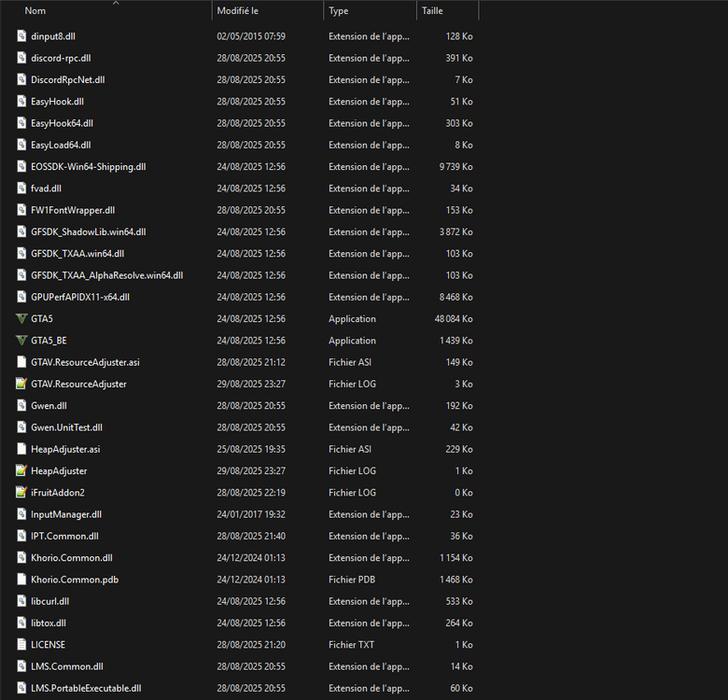Click the GFSDK_TXAA.win64.dll file icon
The image size is (728, 700).
pyautogui.click(x=21, y=254)
